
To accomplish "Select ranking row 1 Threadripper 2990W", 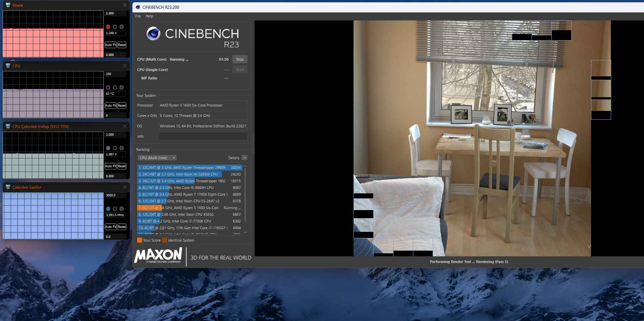I will [190, 168].
